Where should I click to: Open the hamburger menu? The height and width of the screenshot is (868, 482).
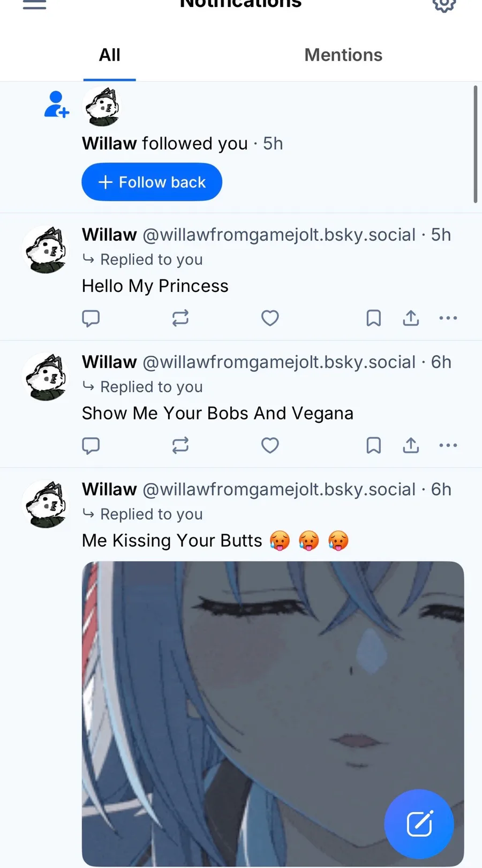34,4
